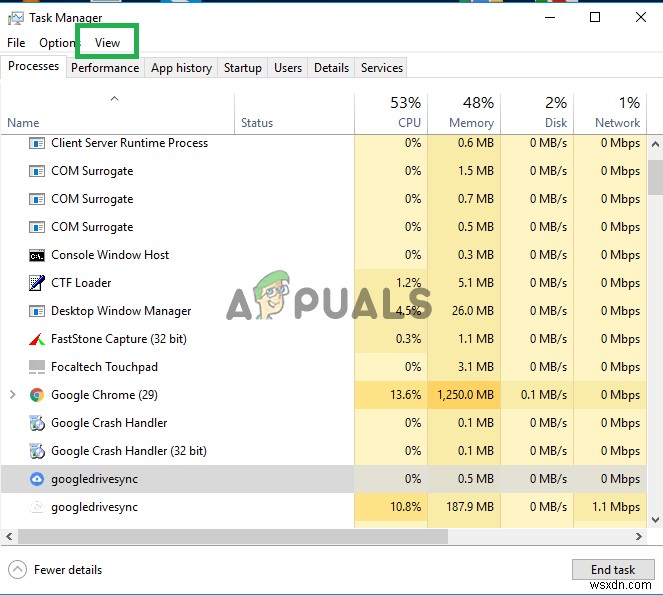663x595 pixels.
Task: Select the Console Window Host process
Action: pyautogui.click(x=110, y=255)
